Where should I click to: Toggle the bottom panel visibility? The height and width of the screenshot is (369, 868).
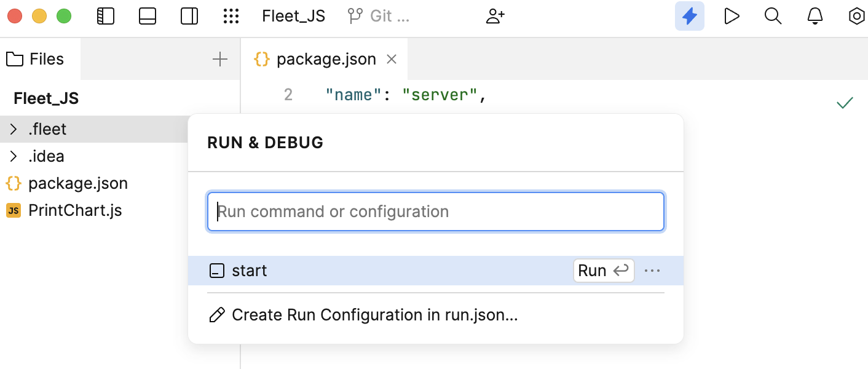coord(148,16)
